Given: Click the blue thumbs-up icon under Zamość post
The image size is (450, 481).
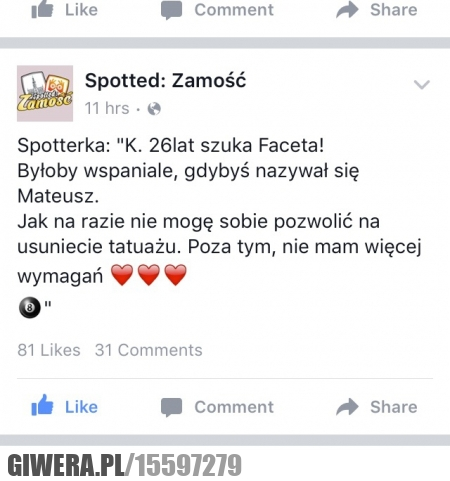Looking at the screenshot, I should click(42, 405).
